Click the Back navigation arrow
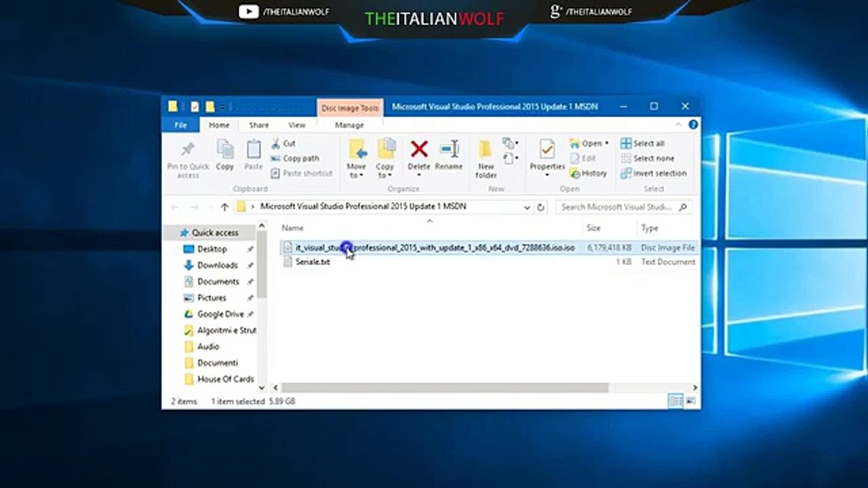 tap(175, 207)
